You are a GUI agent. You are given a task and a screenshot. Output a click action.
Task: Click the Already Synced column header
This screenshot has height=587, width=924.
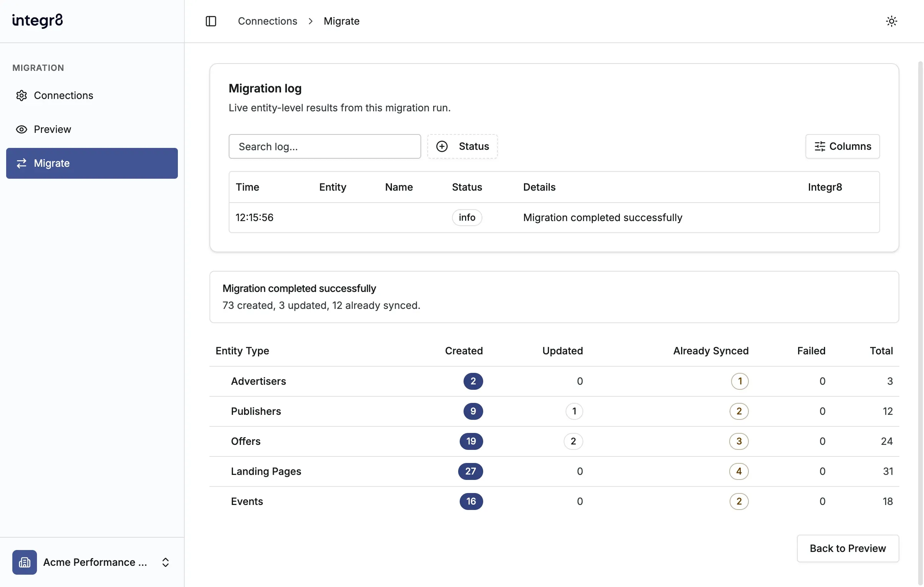[x=711, y=351]
